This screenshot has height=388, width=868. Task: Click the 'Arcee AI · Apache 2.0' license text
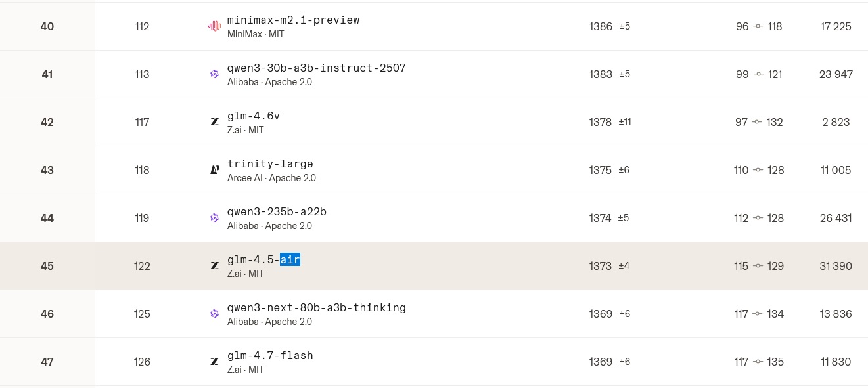tap(271, 178)
